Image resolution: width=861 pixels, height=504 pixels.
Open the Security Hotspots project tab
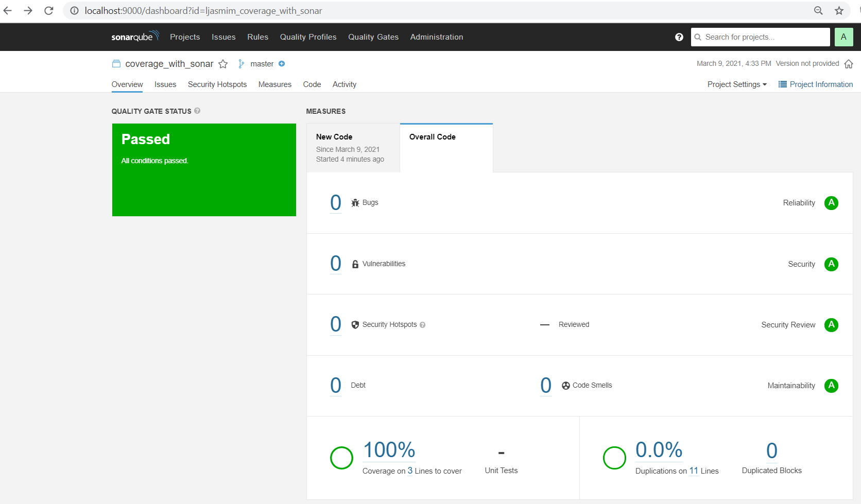point(217,84)
